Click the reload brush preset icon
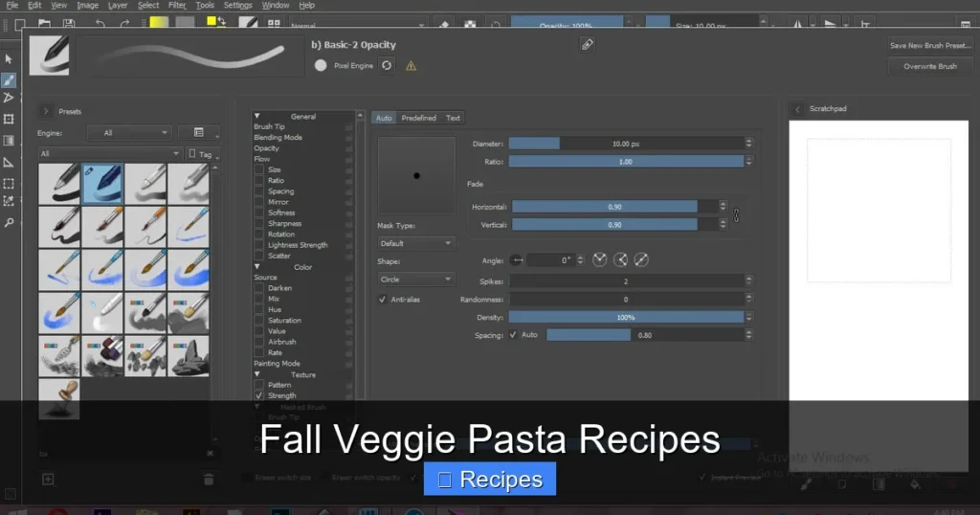The image size is (980, 515). pos(387,66)
